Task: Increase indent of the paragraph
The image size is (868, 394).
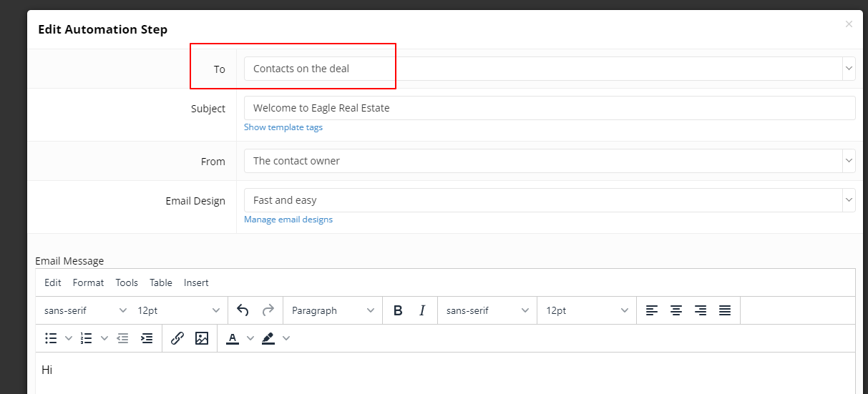Action: [x=147, y=338]
